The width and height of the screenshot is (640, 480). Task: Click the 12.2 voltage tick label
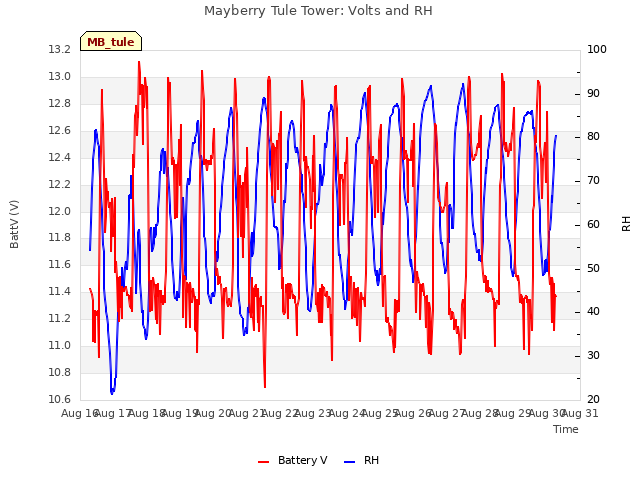coord(60,184)
